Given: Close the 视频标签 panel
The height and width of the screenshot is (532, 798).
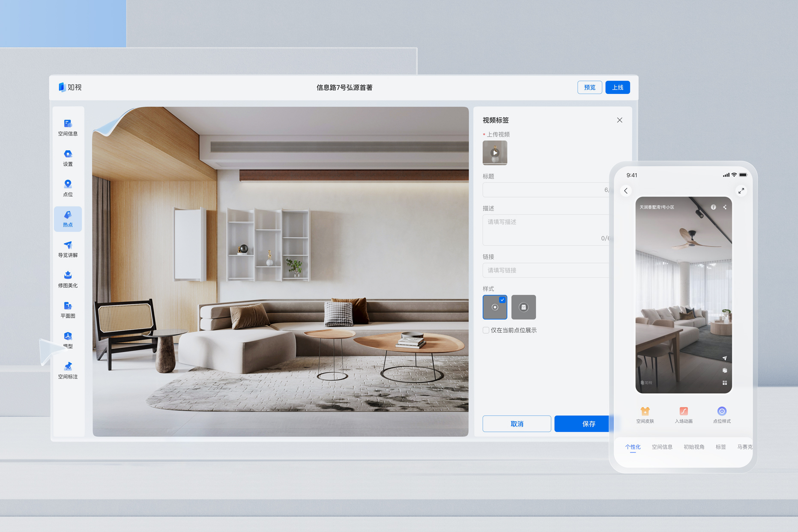Looking at the screenshot, I should click(619, 120).
